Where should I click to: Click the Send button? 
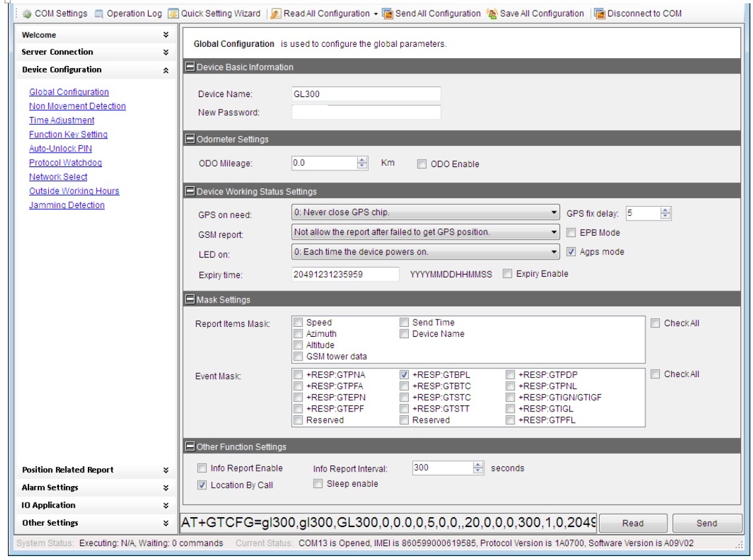pos(706,523)
